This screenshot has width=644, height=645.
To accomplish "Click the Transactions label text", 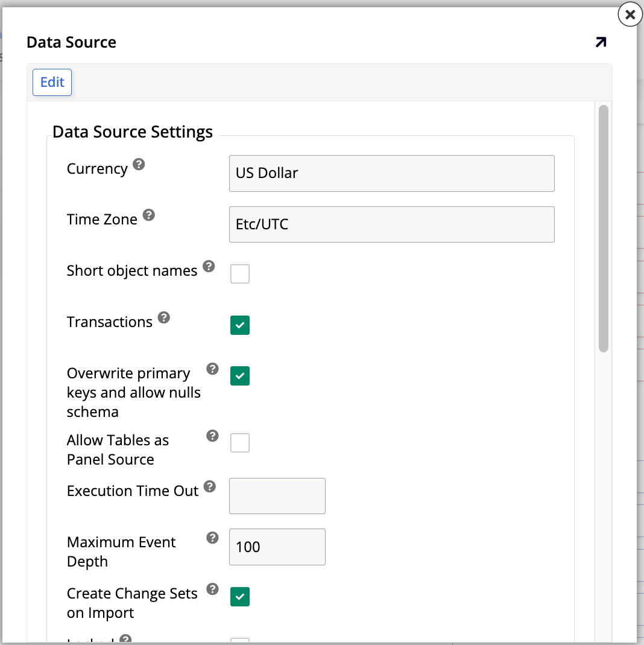I will (110, 322).
